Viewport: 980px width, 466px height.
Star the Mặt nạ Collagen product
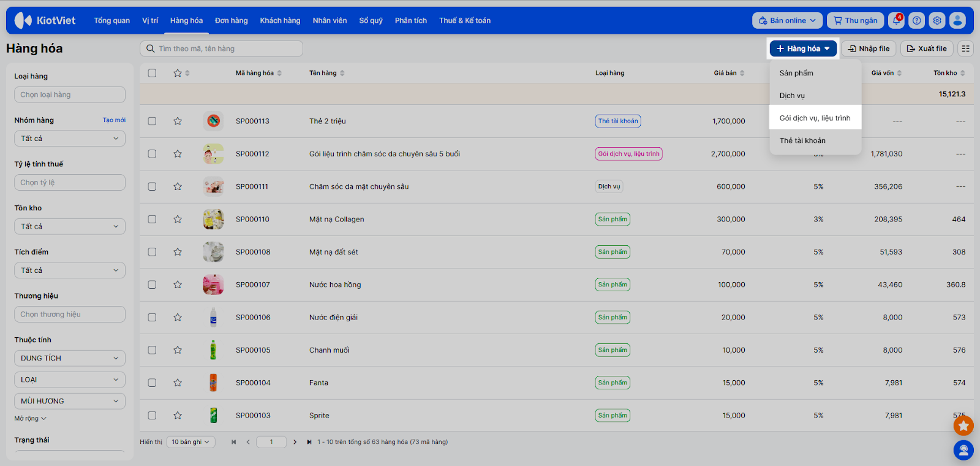coord(178,220)
